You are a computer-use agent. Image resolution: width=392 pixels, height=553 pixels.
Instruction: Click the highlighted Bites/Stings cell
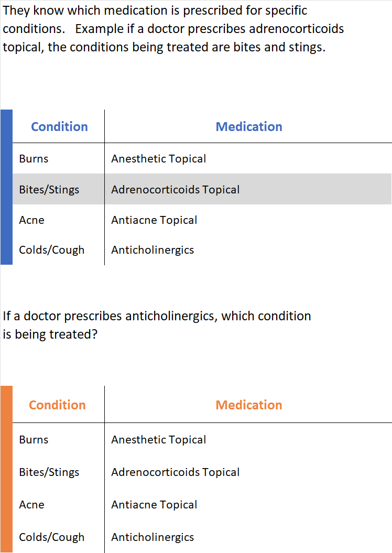49,190
